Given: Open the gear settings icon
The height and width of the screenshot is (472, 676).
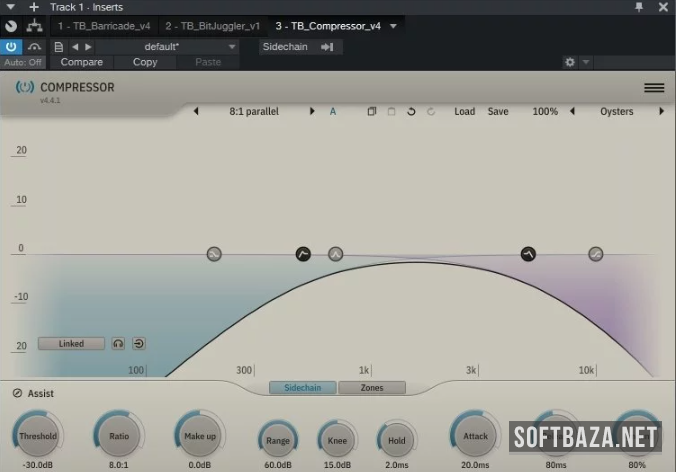Looking at the screenshot, I should tap(570, 62).
